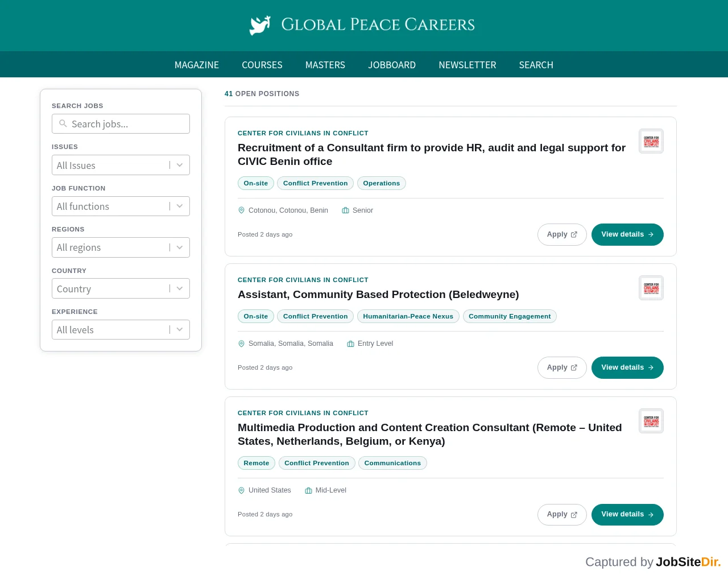Open the Assistant, Community Based Protection job title

tap(378, 295)
